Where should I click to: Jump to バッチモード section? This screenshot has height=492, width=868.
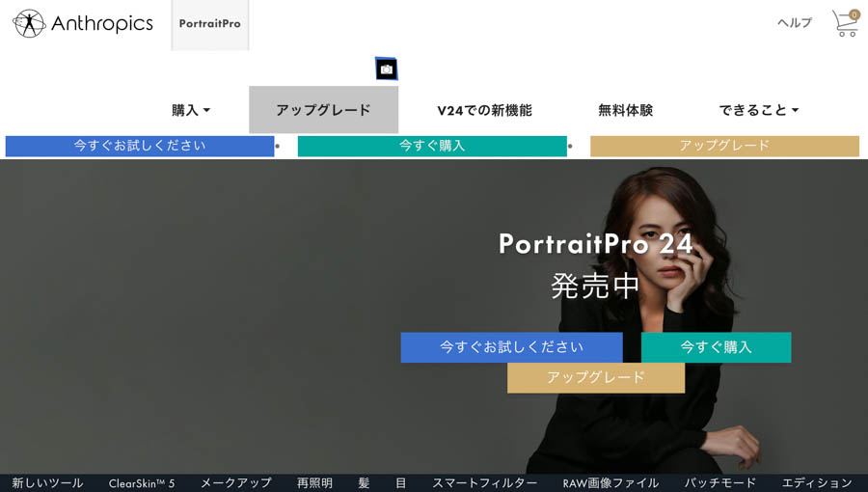pyautogui.click(x=719, y=483)
